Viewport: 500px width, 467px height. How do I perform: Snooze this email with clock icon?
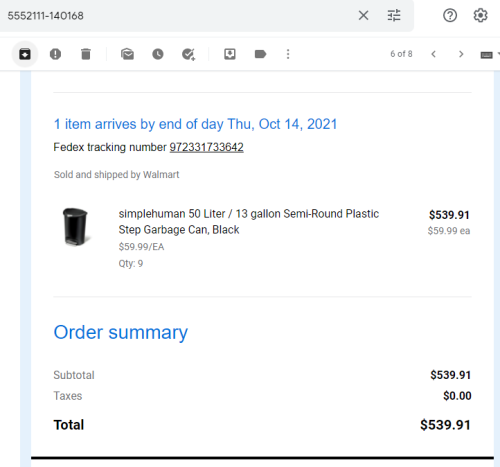(158, 54)
